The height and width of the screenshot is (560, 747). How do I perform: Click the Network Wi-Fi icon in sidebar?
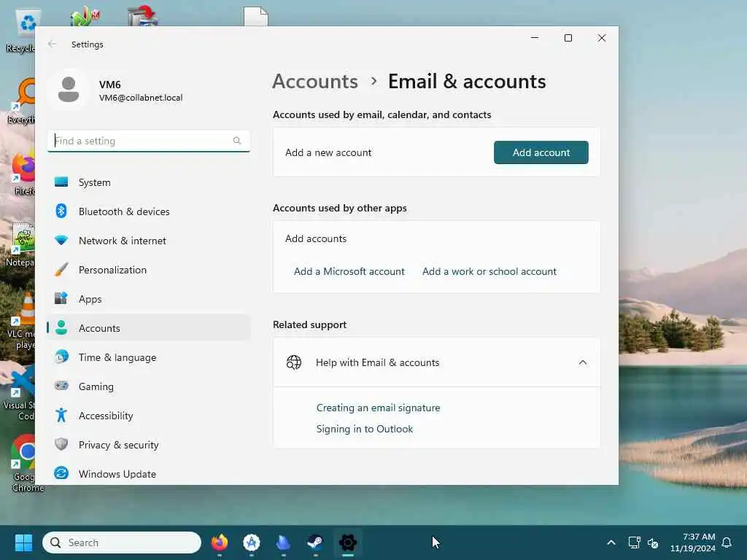tap(61, 240)
